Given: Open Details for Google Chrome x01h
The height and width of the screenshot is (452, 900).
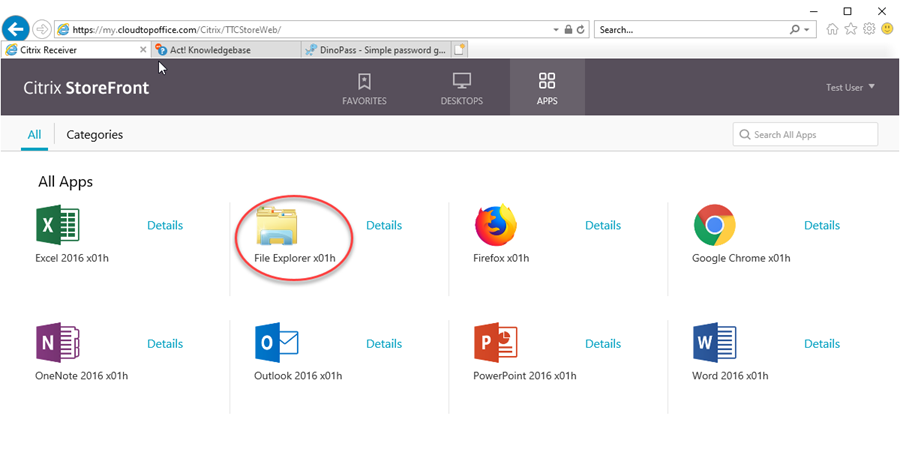Looking at the screenshot, I should click(x=822, y=225).
